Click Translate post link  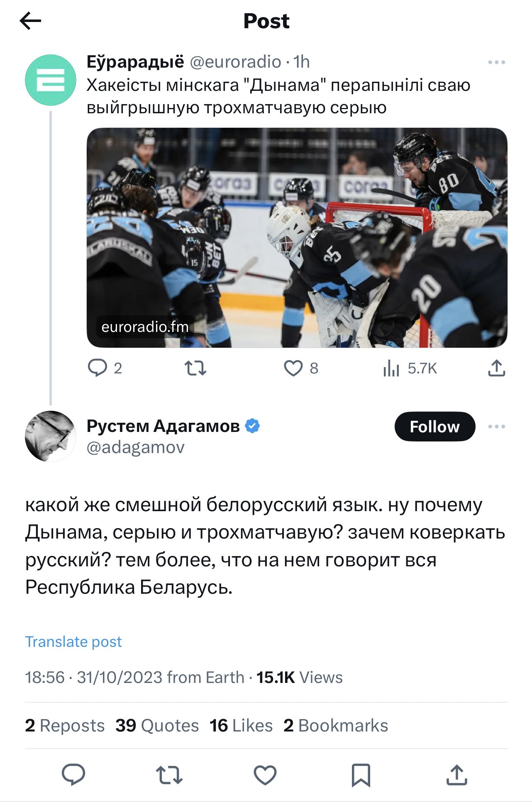coord(73,641)
